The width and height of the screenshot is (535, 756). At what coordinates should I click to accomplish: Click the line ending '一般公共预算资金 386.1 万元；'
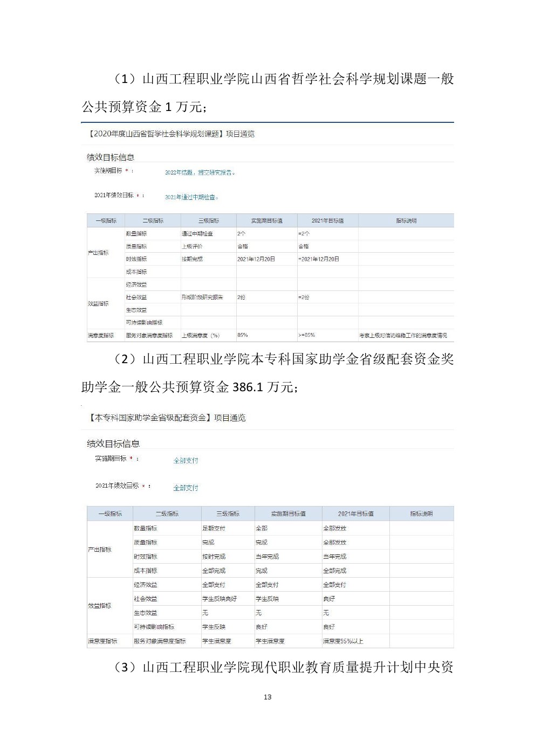(189, 387)
